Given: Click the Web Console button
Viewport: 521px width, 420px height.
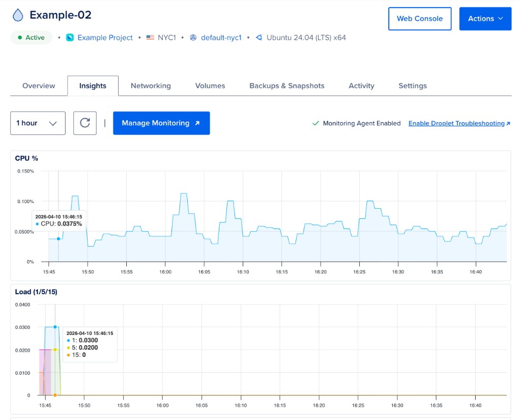Looking at the screenshot, I should pyautogui.click(x=420, y=18).
